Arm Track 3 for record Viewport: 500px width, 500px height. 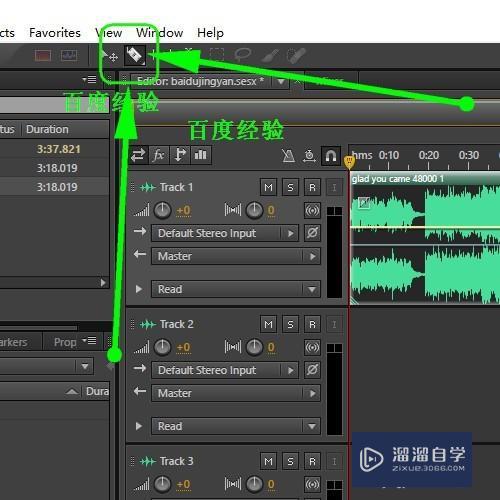(312, 461)
